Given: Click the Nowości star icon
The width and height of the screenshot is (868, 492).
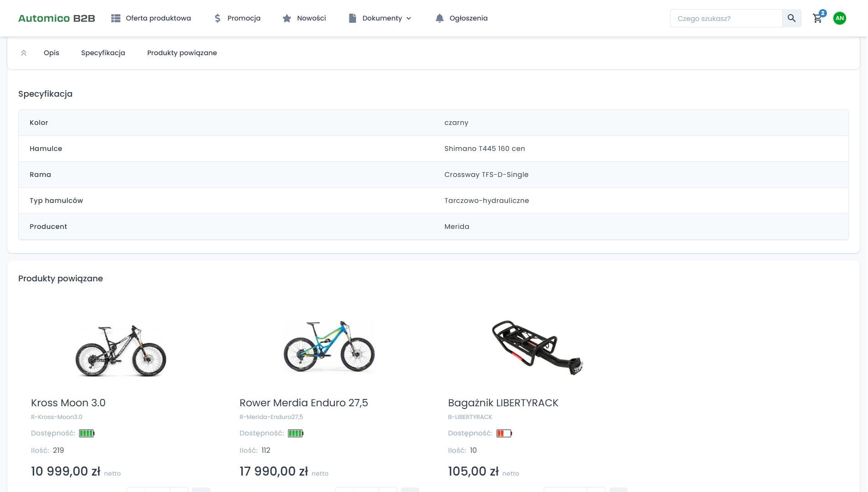Looking at the screenshot, I should [x=287, y=18].
